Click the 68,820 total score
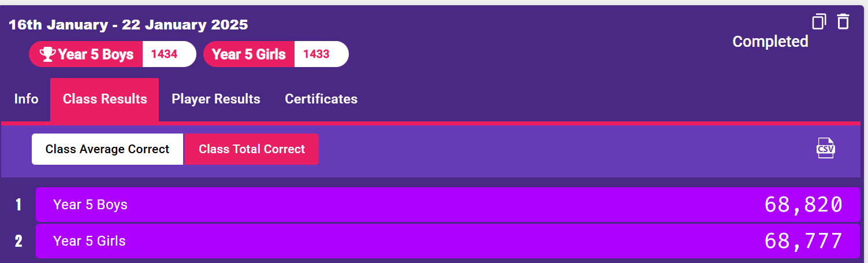868x263 pixels. (x=803, y=205)
